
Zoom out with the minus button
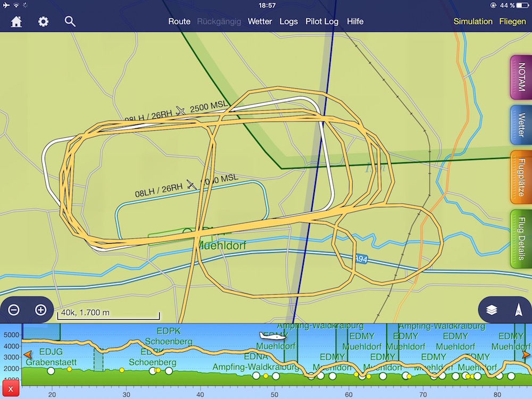tap(14, 310)
